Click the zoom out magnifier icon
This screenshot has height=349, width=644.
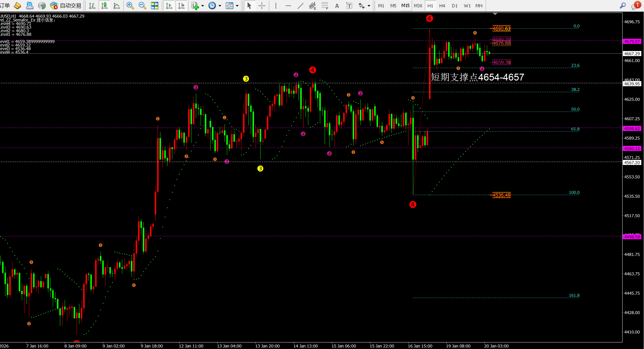coord(142,5)
